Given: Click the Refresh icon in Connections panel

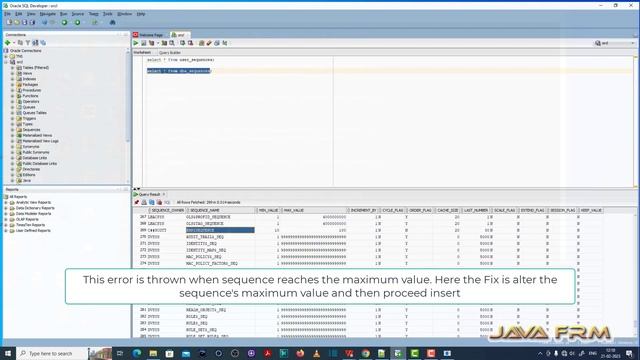Looking at the screenshot, I should click(x=20, y=42).
